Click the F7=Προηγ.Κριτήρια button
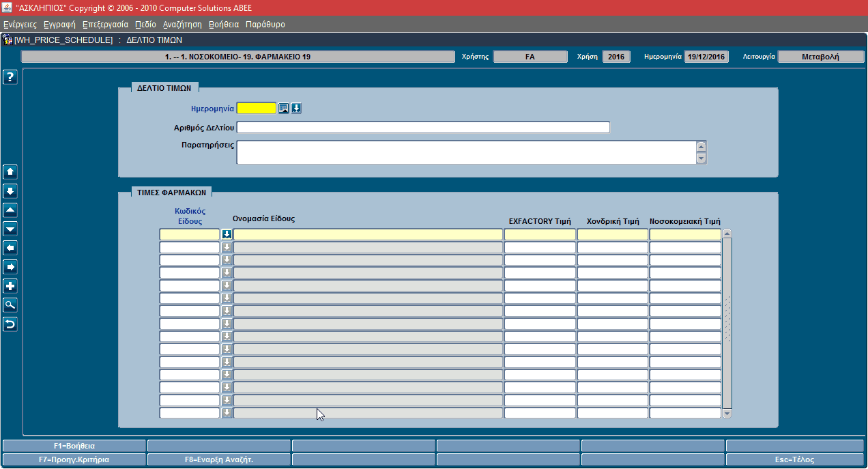Screen dimensions: 868x469 pos(74,459)
